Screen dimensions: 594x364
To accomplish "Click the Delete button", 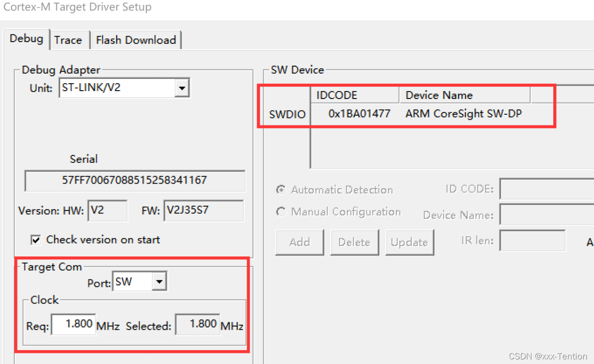I will coord(354,242).
